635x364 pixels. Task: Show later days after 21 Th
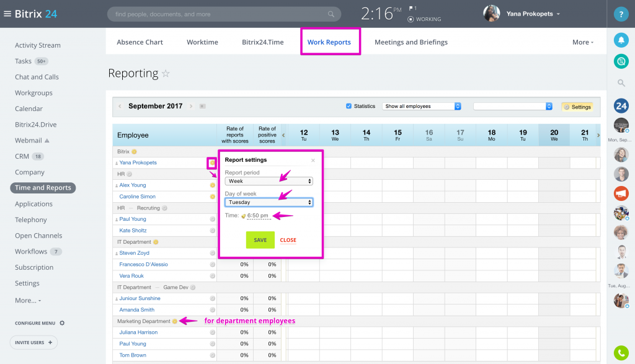pos(598,135)
